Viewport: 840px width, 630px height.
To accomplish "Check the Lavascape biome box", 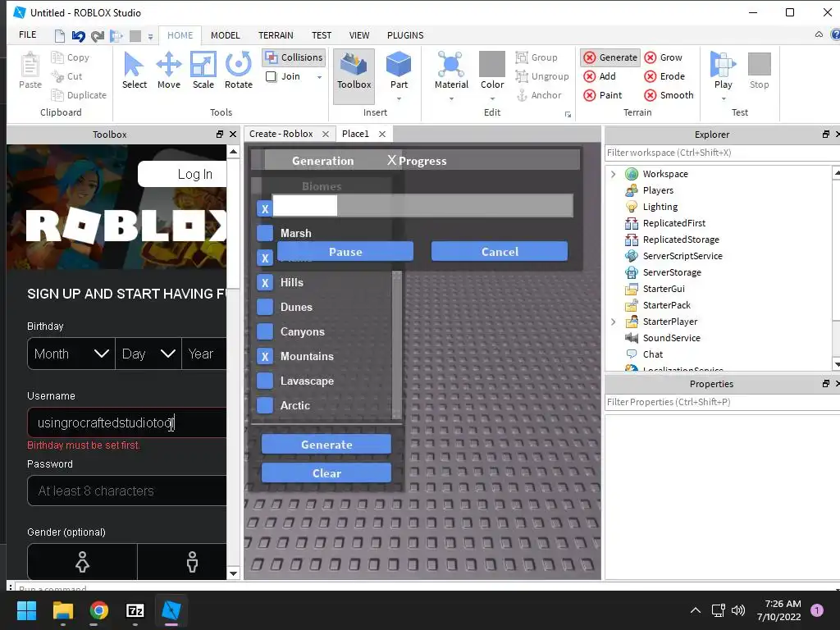I will click(265, 381).
